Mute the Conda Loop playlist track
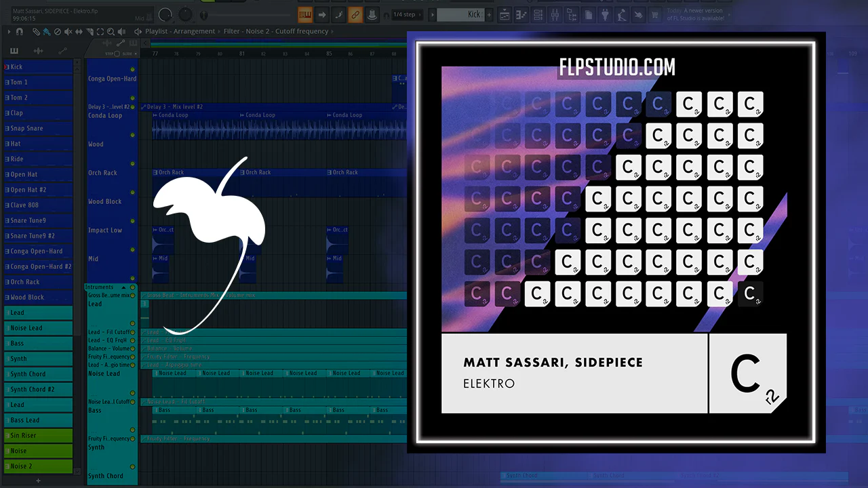Viewport: 868px width, 488px height. coord(132,135)
